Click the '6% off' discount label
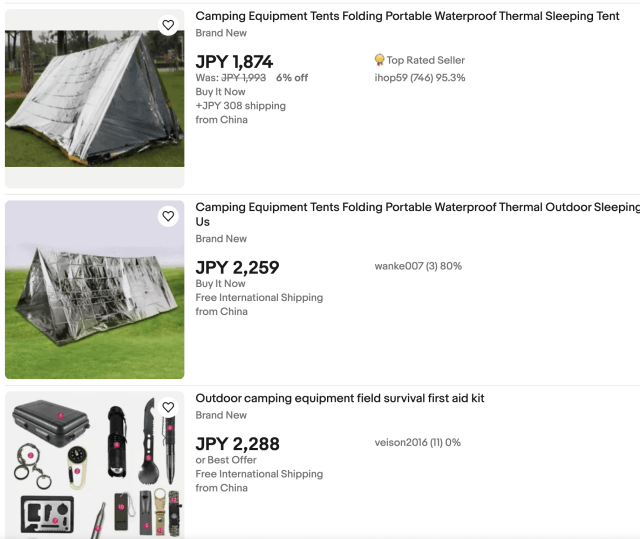Screen dimensions: 640x539 (292, 77)
